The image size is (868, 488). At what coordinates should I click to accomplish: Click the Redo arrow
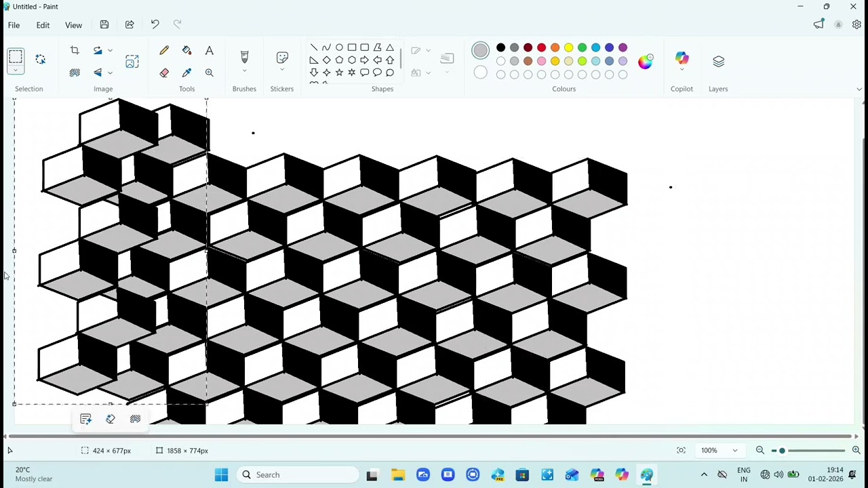(177, 25)
